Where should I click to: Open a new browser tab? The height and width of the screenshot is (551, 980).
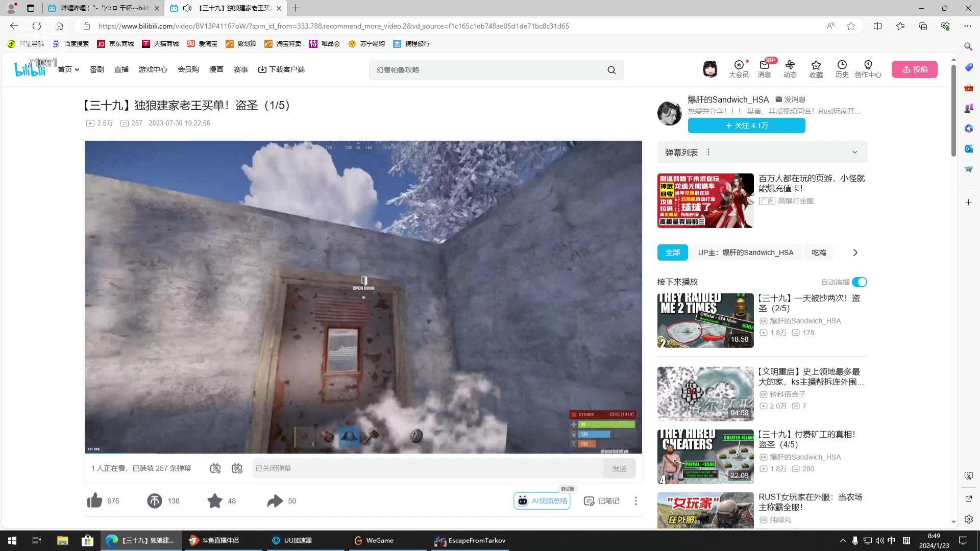[x=296, y=8]
